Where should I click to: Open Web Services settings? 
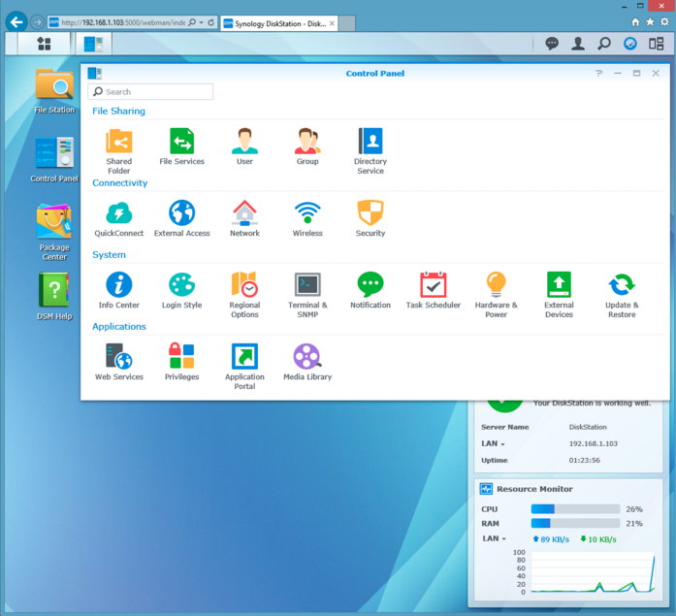click(x=119, y=362)
